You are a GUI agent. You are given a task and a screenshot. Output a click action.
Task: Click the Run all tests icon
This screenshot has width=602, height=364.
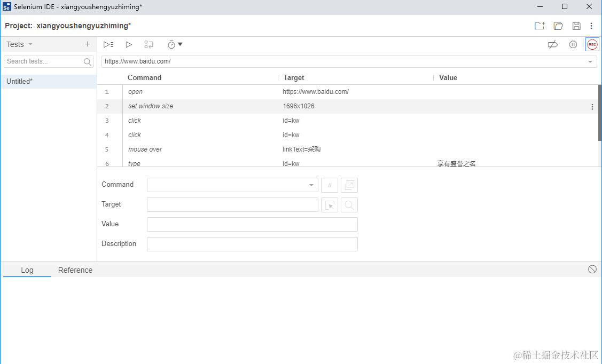point(108,44)
